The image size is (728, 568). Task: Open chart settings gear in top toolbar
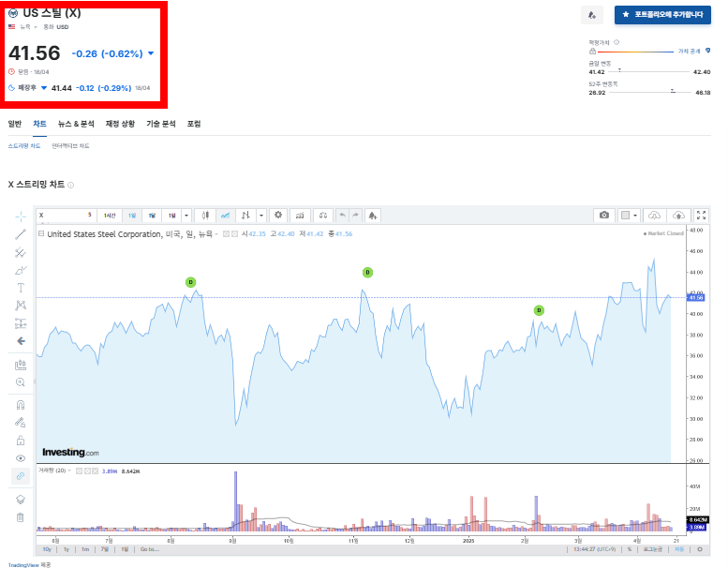click(278, 215)
